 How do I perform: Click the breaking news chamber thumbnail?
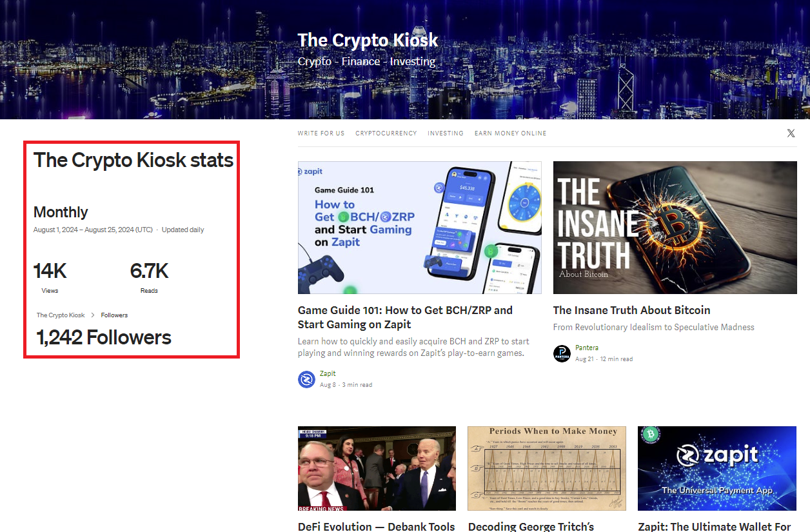pos(377,468)
